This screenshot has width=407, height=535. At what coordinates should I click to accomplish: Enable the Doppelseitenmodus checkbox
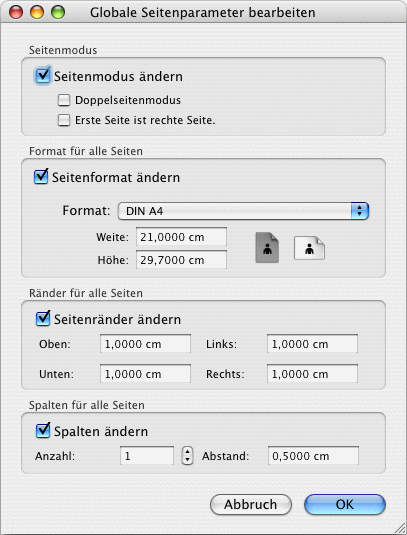click(x=64, y=100)
